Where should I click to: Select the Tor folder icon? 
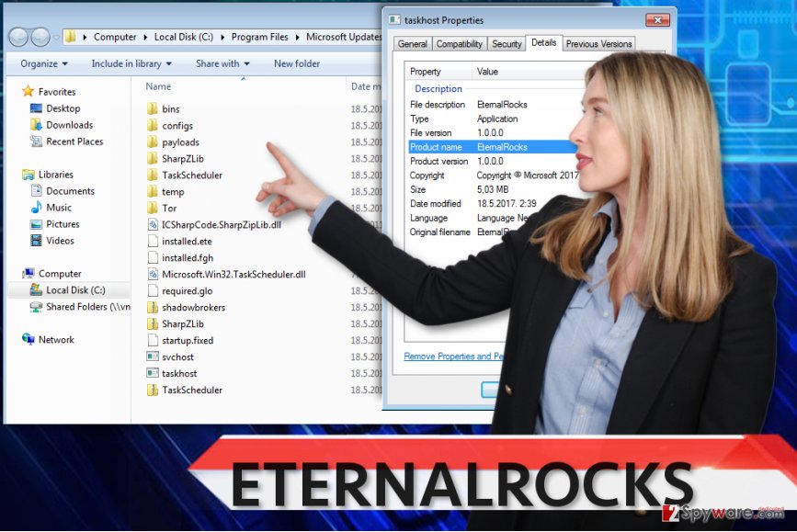tap(152, 208)
